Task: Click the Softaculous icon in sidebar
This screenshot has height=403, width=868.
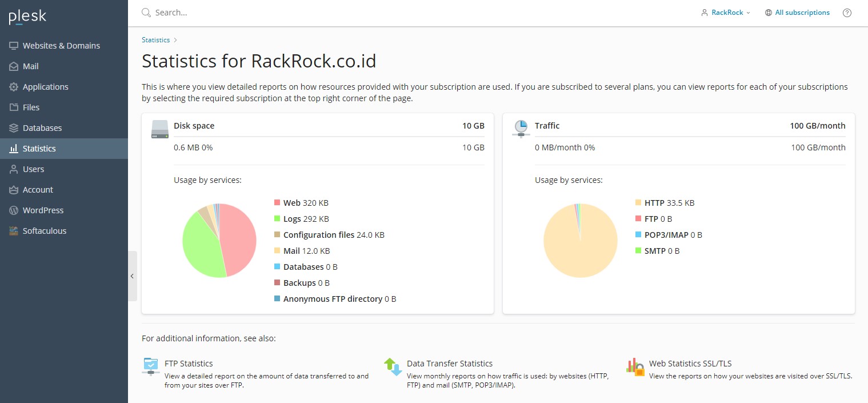Action: tap(14, 231)
